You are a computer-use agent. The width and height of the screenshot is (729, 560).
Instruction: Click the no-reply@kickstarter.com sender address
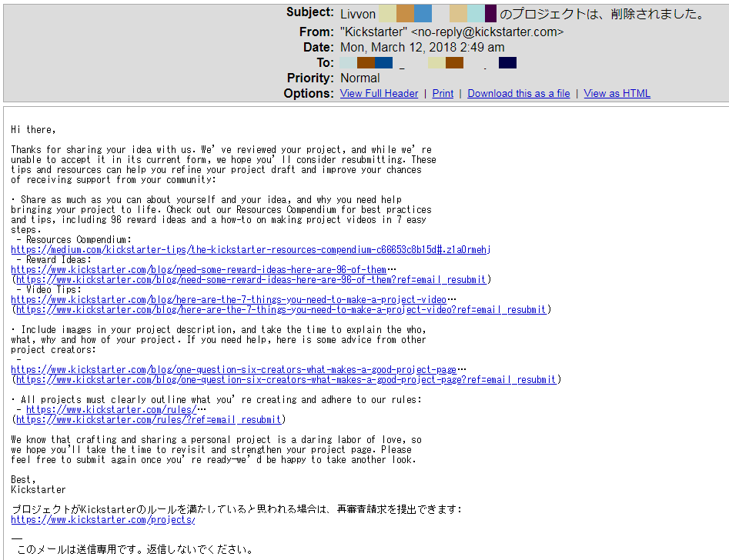pos(487,32)
